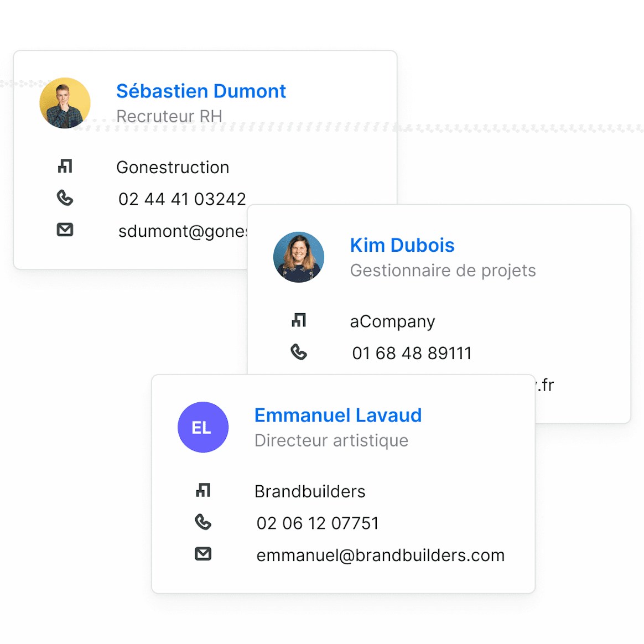644x644 pixels.
Task: Click phone number 02 44 41 03242
Action: [182, 199]
